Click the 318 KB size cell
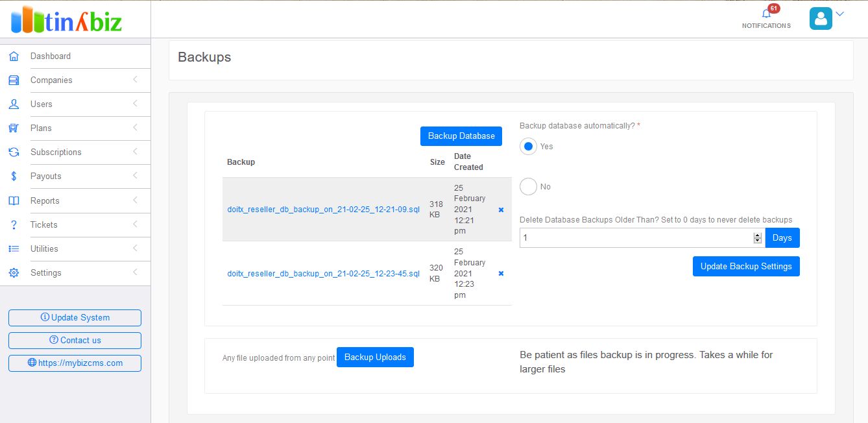This screenshot has height=423, width=868. (x=436, y=210)
